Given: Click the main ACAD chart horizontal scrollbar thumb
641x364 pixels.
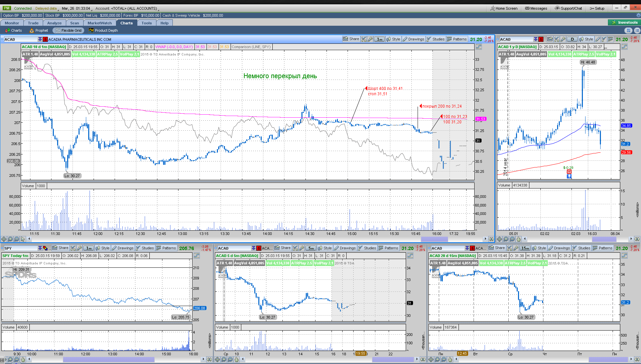Looking at the screenshot, I should pos(434,239).
